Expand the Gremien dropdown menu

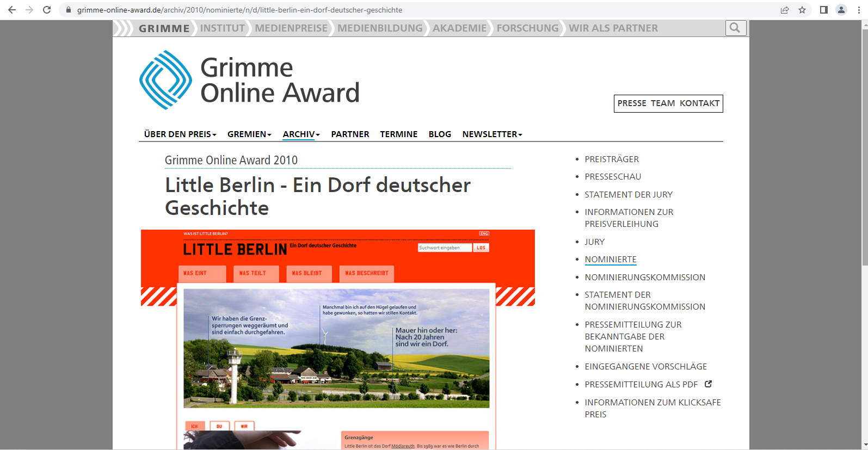tap(249, 134)
